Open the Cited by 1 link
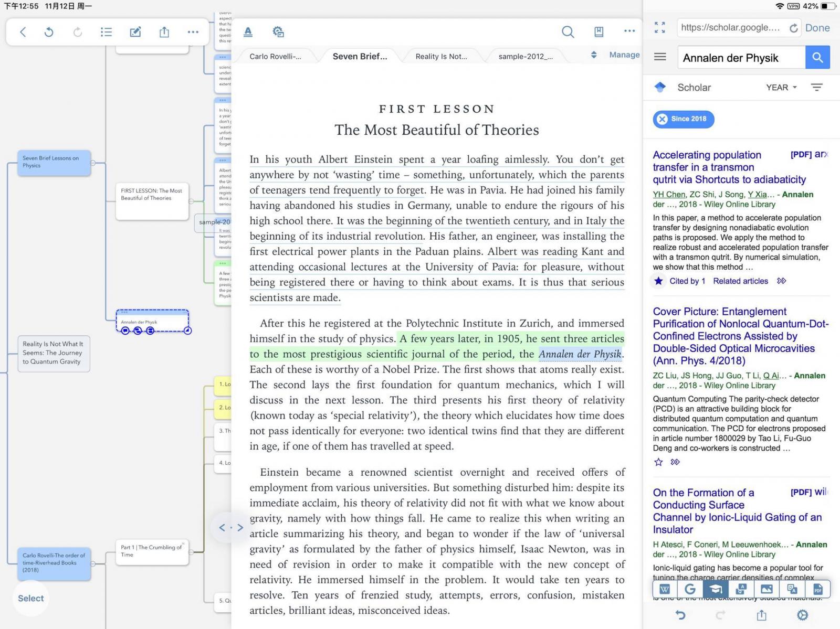 (687, 281)
